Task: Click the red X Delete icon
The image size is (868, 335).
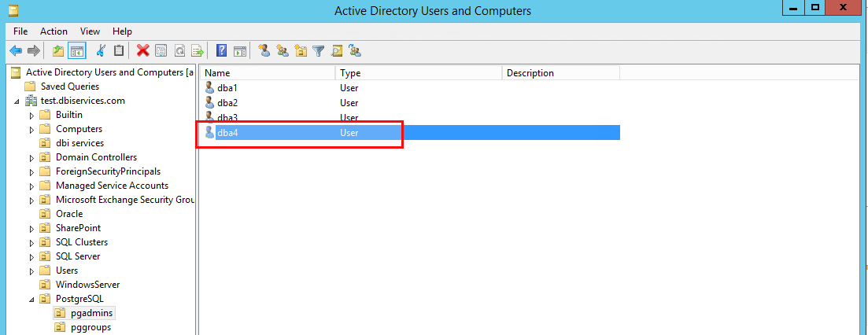Action: (143, 51)
